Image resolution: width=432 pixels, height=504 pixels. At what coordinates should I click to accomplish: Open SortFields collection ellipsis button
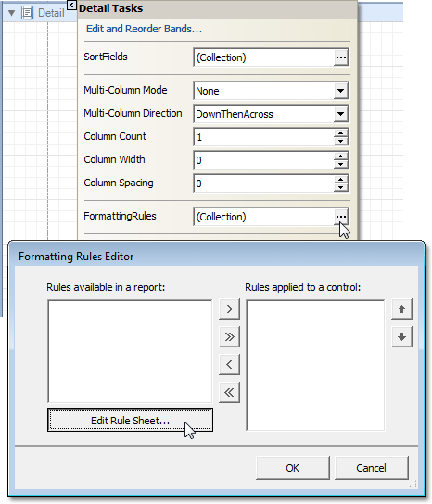click(x=340, y=57)
